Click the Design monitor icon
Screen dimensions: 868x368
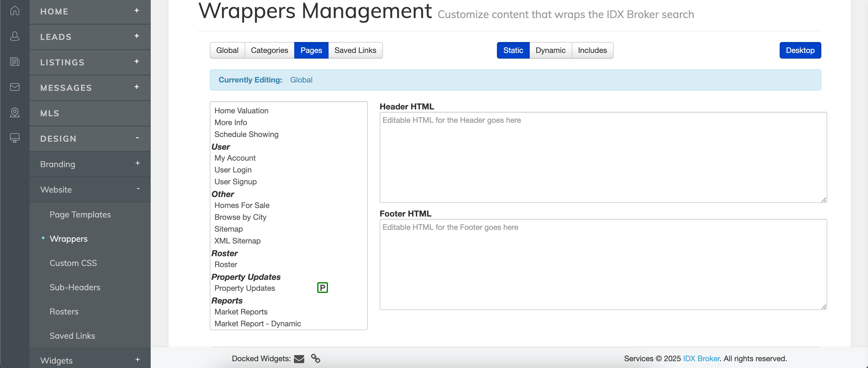coord(14,138)
